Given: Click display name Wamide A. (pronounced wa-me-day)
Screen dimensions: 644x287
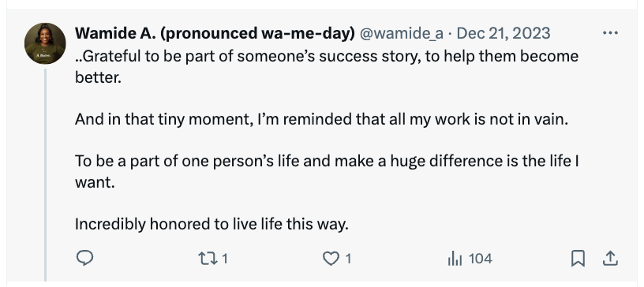Looking at the screenshot, I should click(x=215, y=33).
